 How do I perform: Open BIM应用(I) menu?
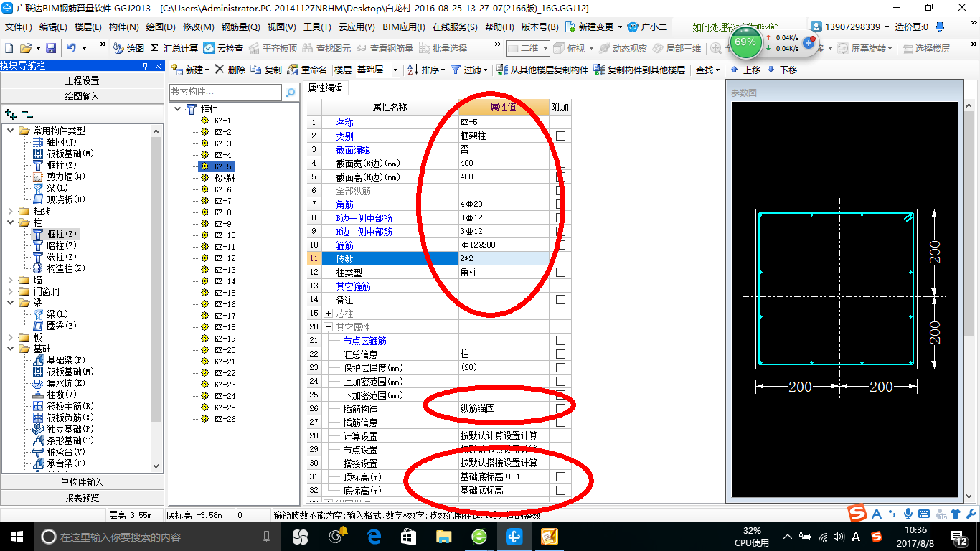coord(403,27)
